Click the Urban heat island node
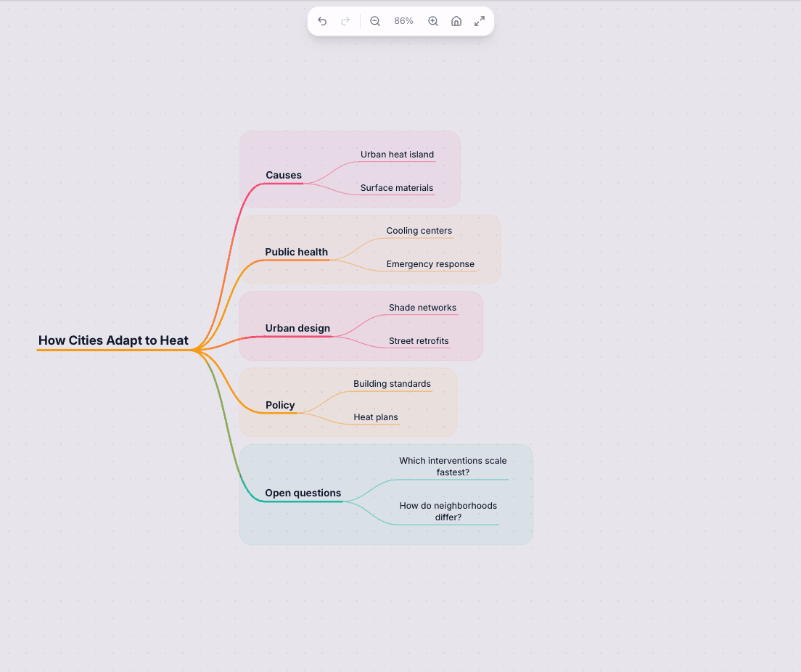The height and width of the screenshot is (672, 801). point(397,154)
